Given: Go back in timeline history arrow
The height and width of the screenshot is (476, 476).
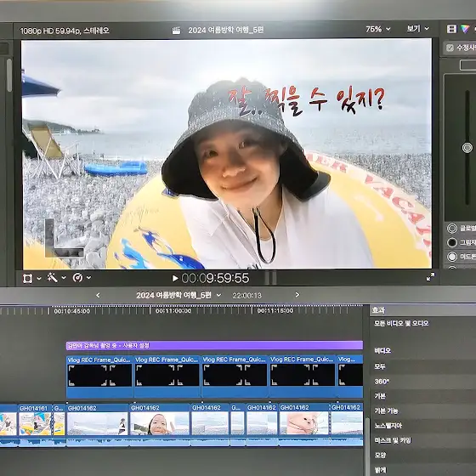Looking at the screenshot, I should [98, 295].
